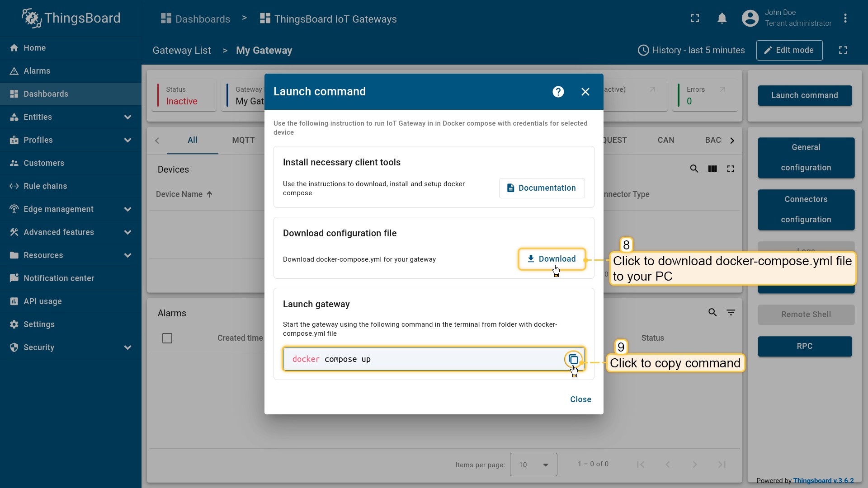Open help for Launch command dialog
This screenshot has height=488, width=868.
click(558, 92)
